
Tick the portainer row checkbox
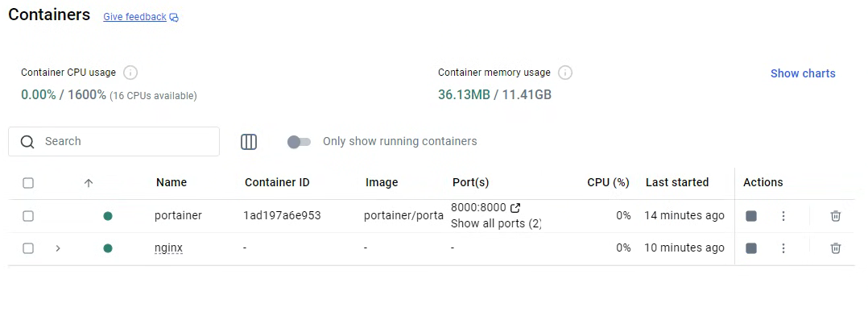[x=28, y=216]
